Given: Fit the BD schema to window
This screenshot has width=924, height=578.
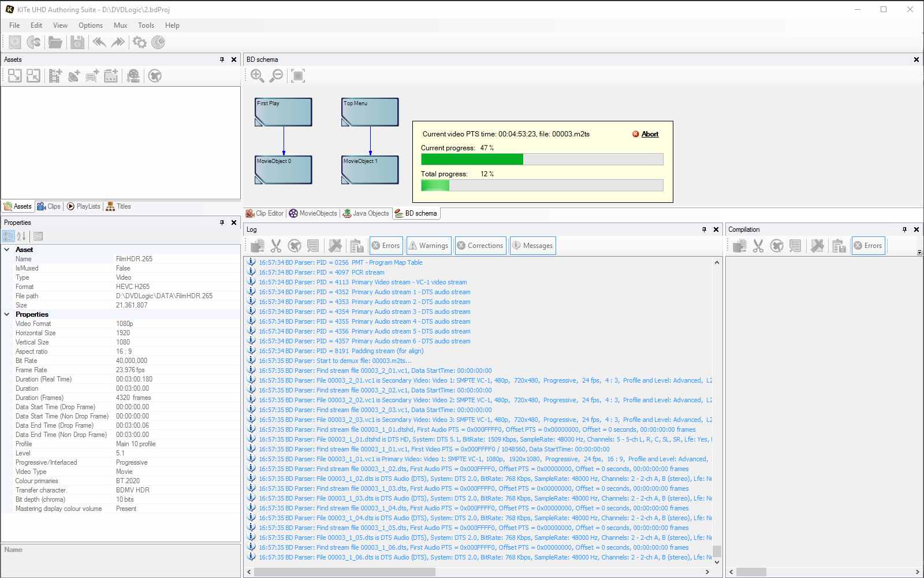Looking at the screenshot, I should click(298, 76).
